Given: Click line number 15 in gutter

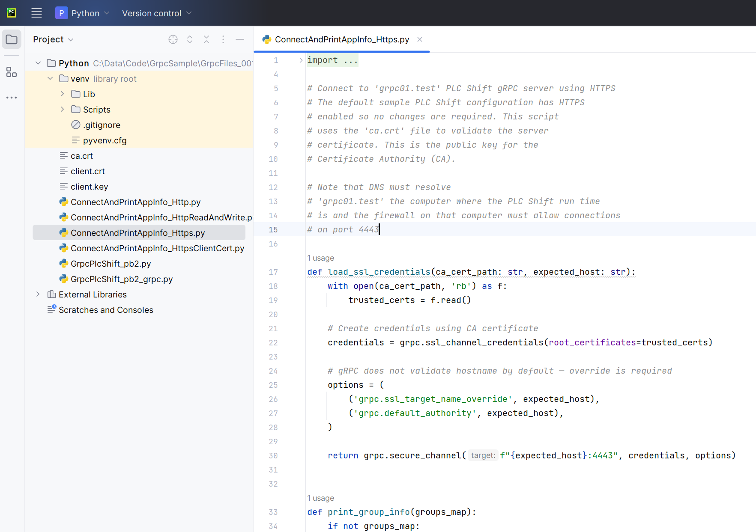Looking at the screenshot, I should (273, 230).
